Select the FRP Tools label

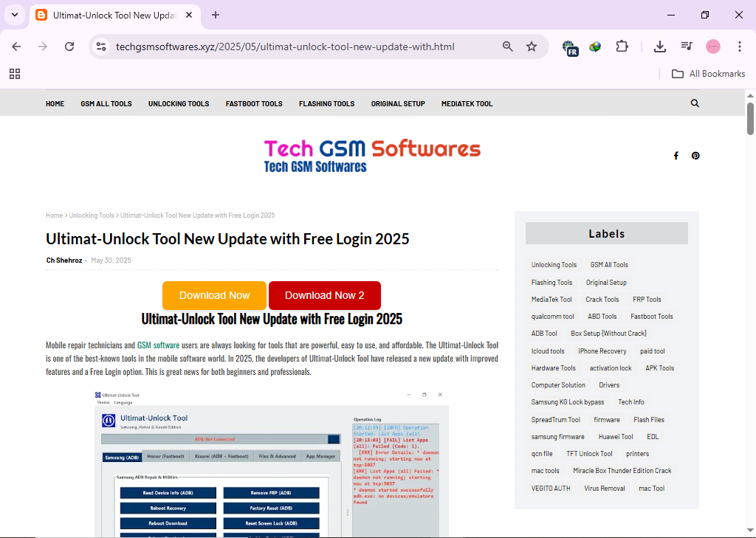click(647, 300)
